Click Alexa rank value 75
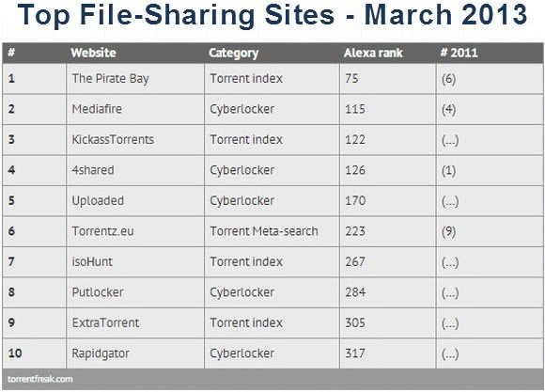The image size is (545, 392). 351,79
